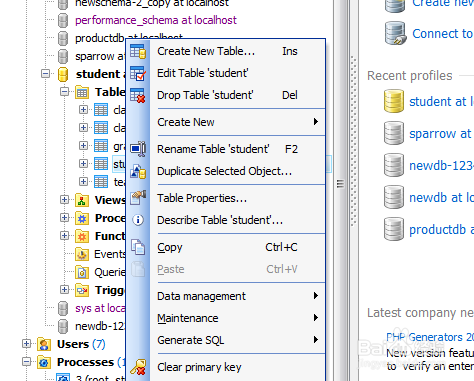474x381 pixels.
Task: Click the Describe Table info icon
Action: pos(138,220)
